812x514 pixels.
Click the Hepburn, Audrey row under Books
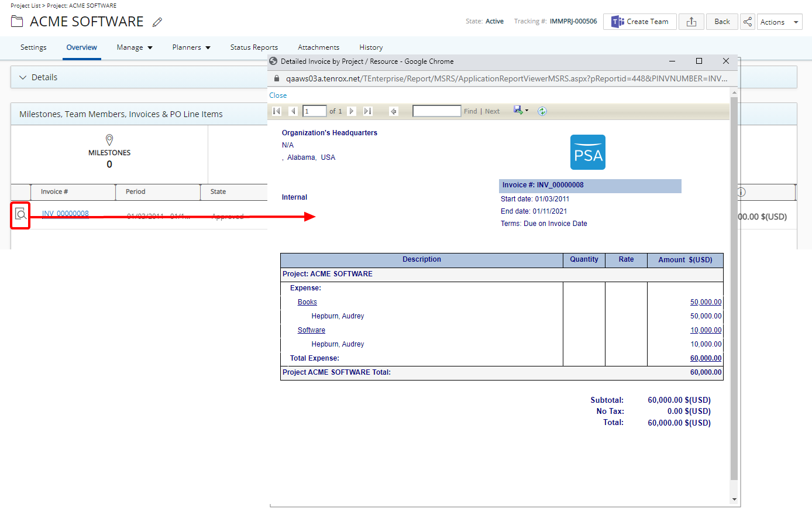click(x=338, y=316)
